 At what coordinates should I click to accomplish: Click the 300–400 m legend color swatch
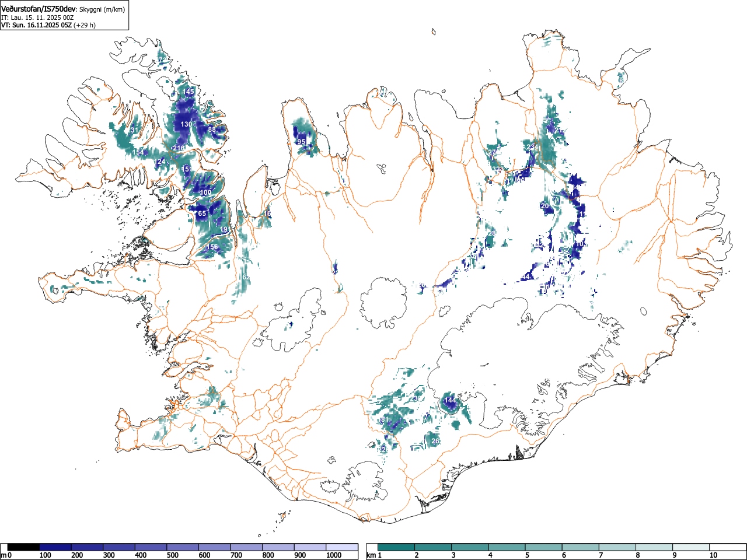click(119, 547)
